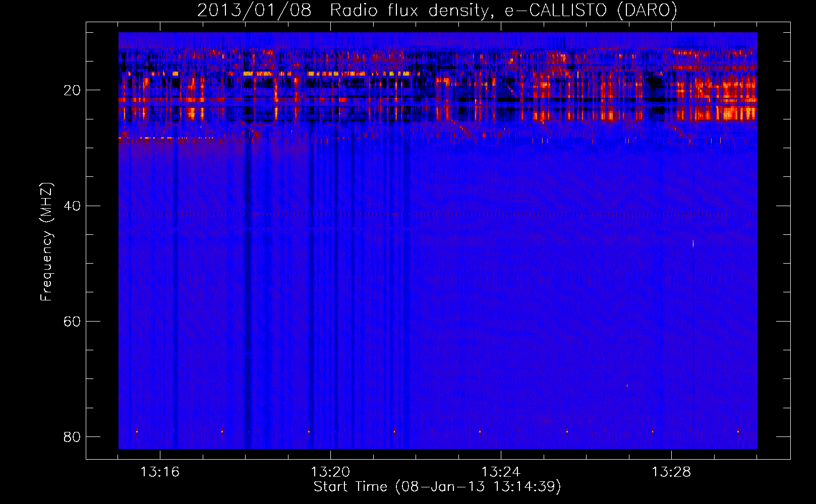This screenshot has height=504, width=816.
Task: Click the 13:28 time tick label
Action: [671, 472]
